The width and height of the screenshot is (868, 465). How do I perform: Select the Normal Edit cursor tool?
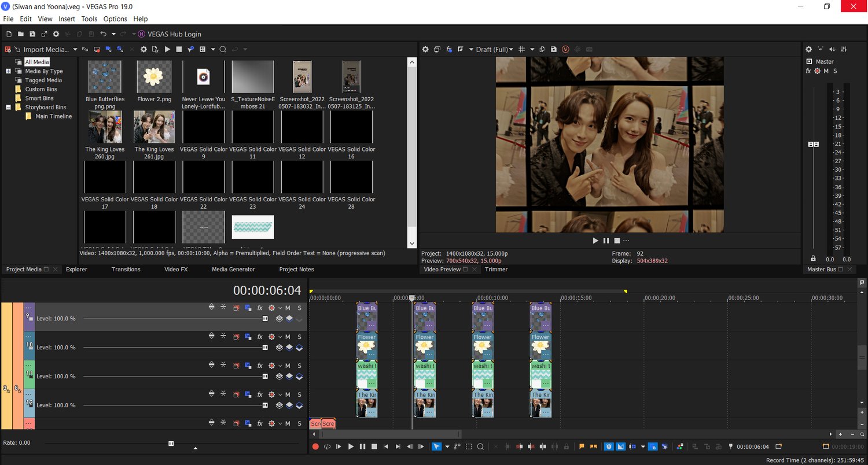[x=436, y=446]
